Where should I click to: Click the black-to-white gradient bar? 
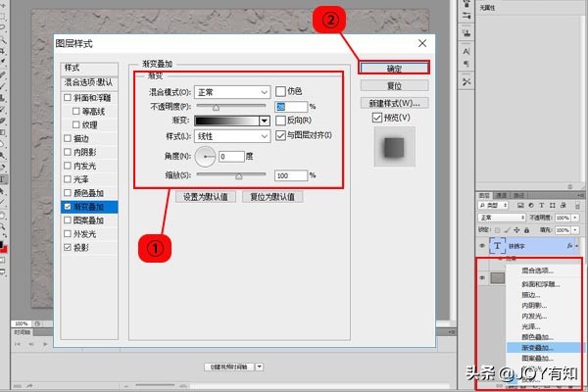(227, 121)
